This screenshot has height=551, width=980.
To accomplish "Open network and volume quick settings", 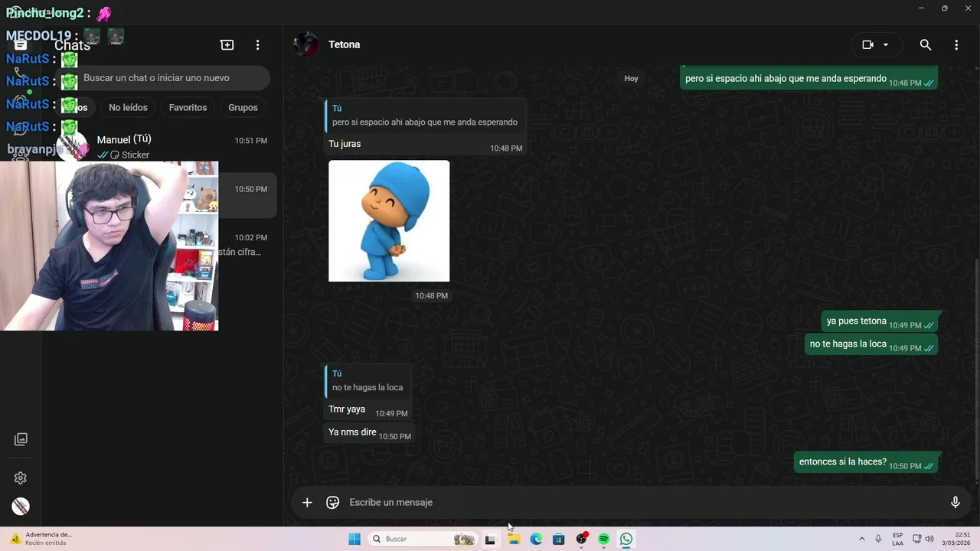I will (923, 539).
